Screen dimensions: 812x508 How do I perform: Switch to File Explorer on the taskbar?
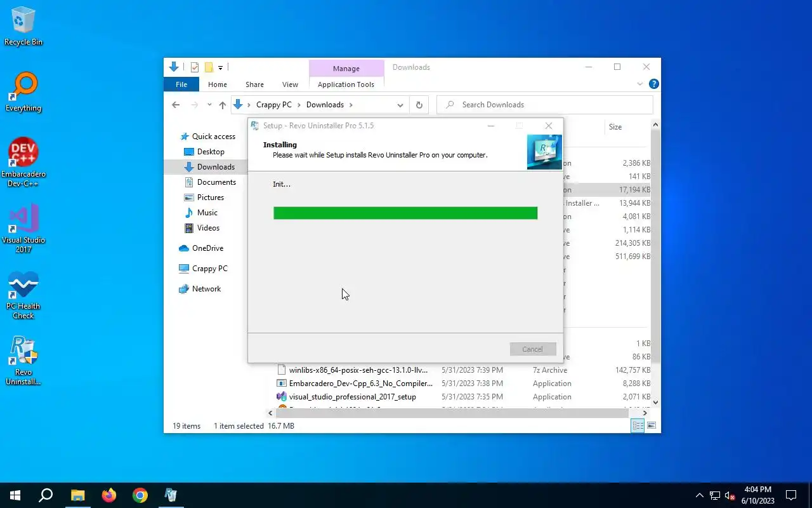tap(77, 495)
